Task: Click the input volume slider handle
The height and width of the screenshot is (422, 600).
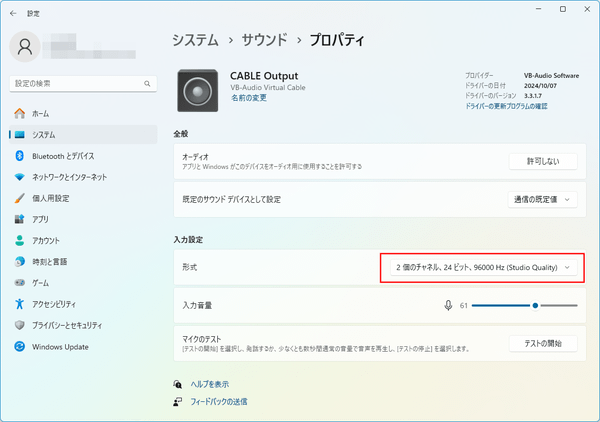Action: 535,305
